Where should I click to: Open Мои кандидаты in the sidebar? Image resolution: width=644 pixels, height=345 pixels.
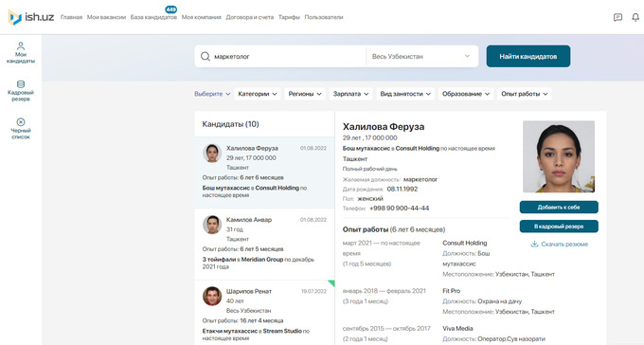[x=21, y=53]
